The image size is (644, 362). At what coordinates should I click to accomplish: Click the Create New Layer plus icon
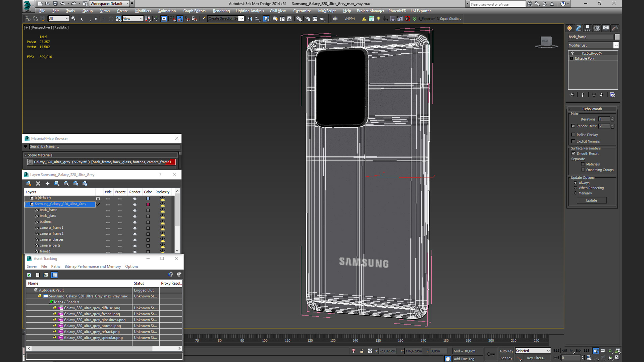(47, 183)
